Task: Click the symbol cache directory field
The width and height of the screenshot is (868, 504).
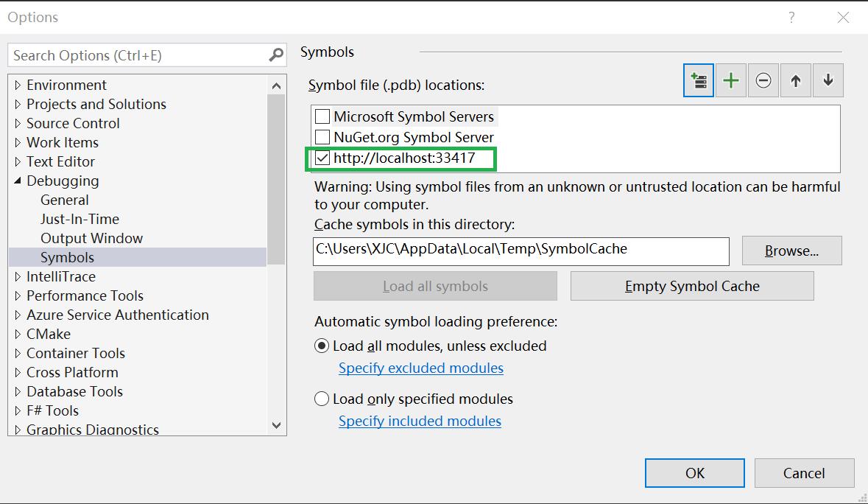Action: (x=521, y=250)
